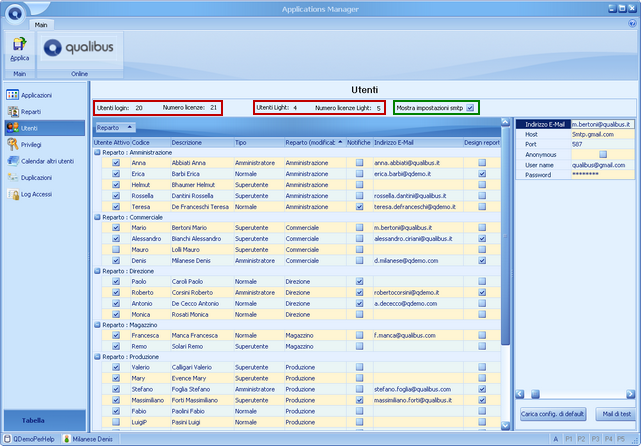This screenshot has width=641, height=446.
Task: Click the user grid vertical scrollbar thumb
Action: (x=505, y=236)
